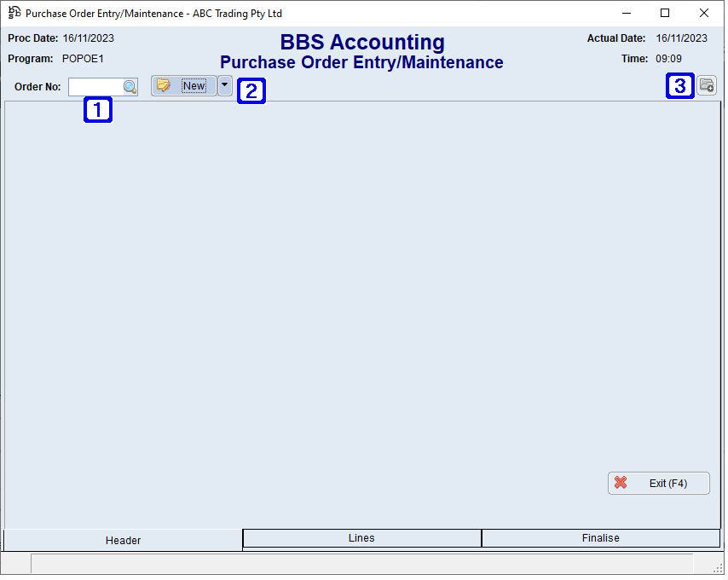Maximize the application window
The height and width of the screenshot is (580, 728).
pyautogui.click(x=666, y=13)
